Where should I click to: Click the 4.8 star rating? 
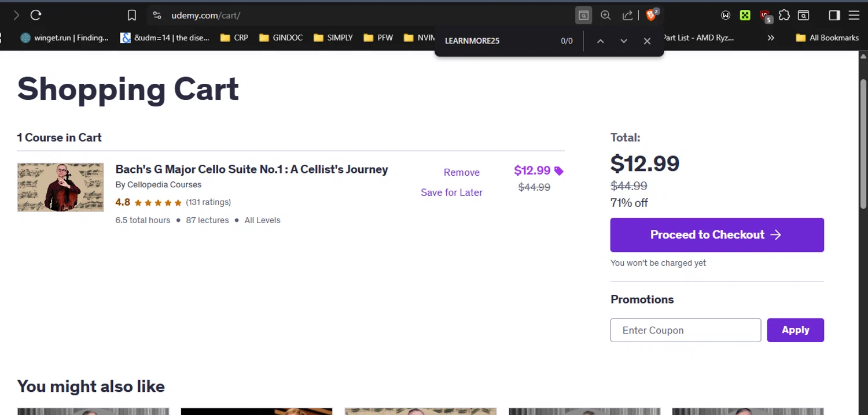point(149,202)
